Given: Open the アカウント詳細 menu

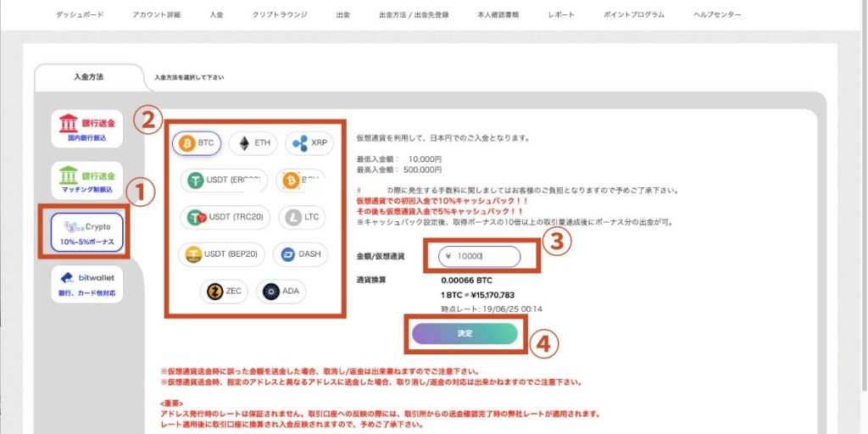Looking at the screenshot, I should (157, 15).
